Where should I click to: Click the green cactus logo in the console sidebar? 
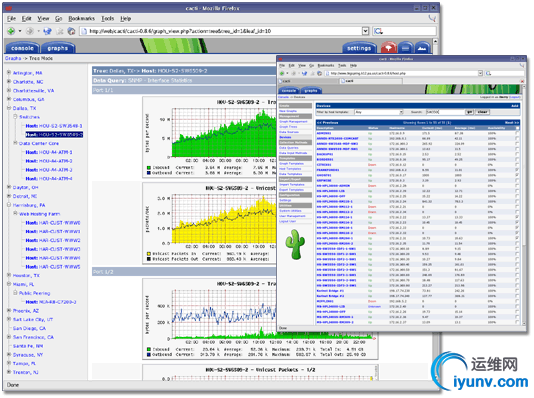point(295,244)
